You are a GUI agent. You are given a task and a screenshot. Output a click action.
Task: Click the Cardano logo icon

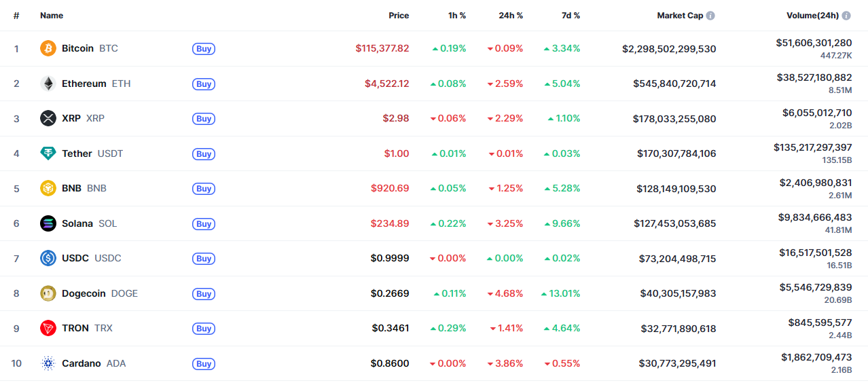click(48, 363)
